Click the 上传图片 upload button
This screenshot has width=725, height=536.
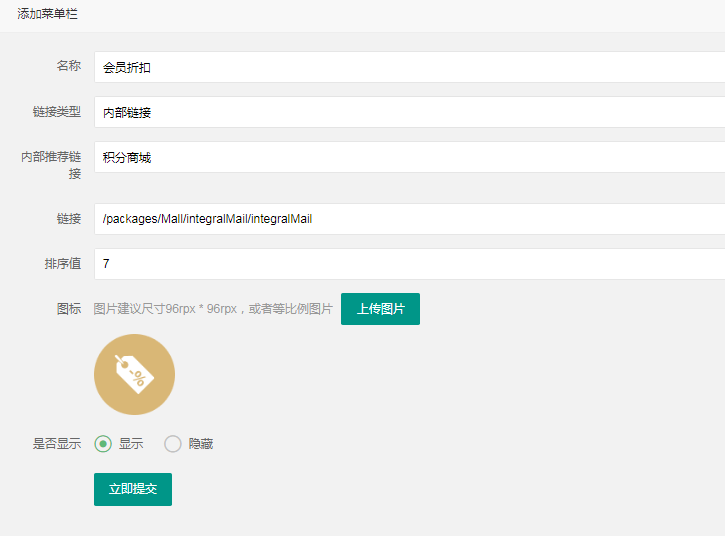[x=381, y=309]
